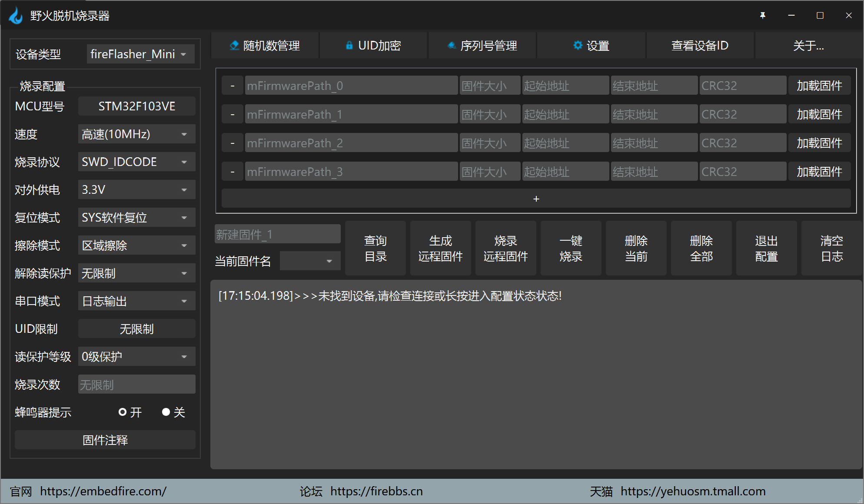Remove mFirmwarePath_3 row with minus button
This screenshot has width=864, height=504.
(233, 172)
